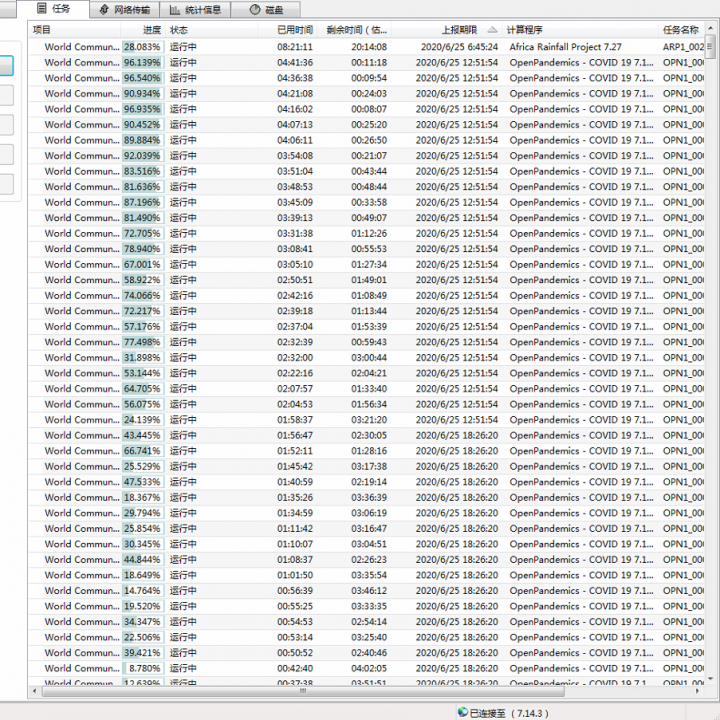Click the horizontal scrollbar left arrow
This screenshot has height=720, width=720.
(35, 691)
